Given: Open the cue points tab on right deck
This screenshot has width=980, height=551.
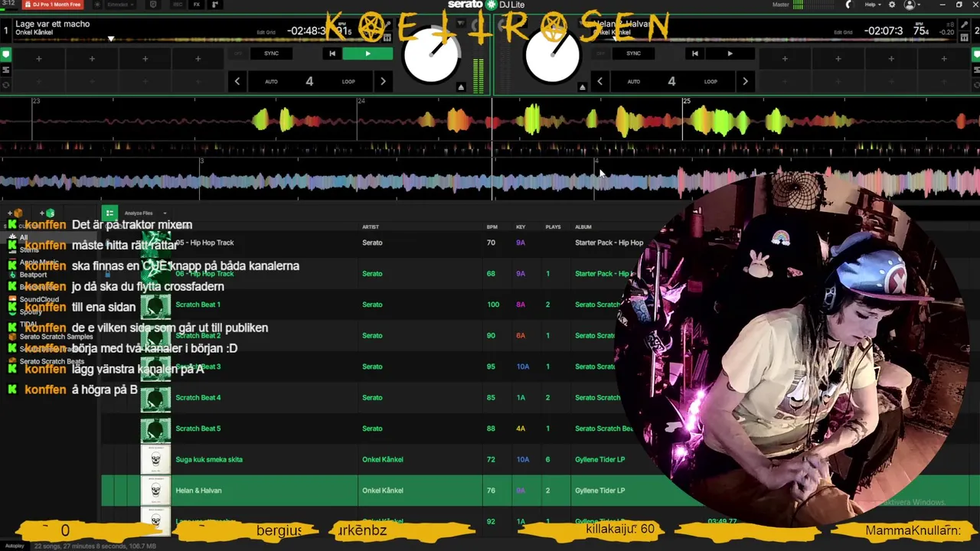Looking at the screenshot, I should [x=975, y=55].
